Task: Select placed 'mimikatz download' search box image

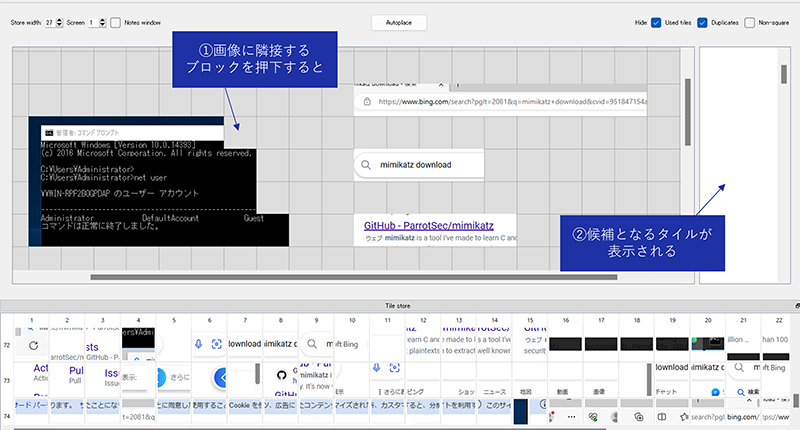Action: [x=419, y=164]
